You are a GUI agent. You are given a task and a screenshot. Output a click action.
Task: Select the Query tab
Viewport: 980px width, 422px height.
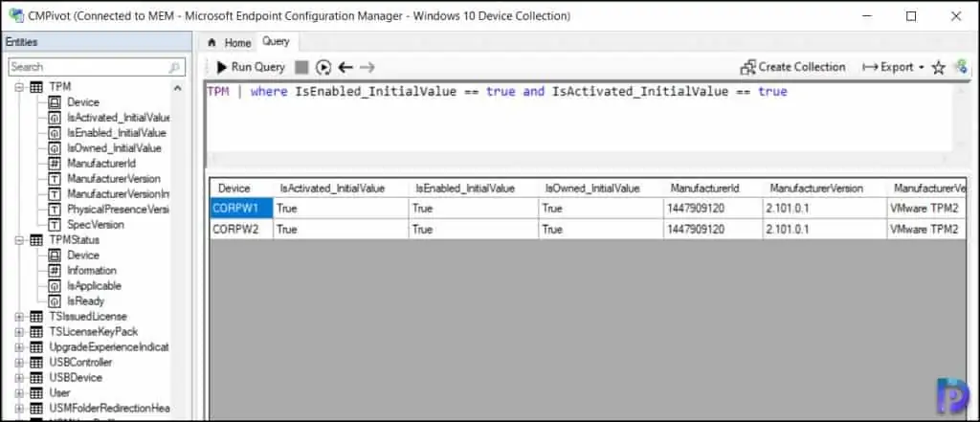pyautogui.click(x=276, y=41)
